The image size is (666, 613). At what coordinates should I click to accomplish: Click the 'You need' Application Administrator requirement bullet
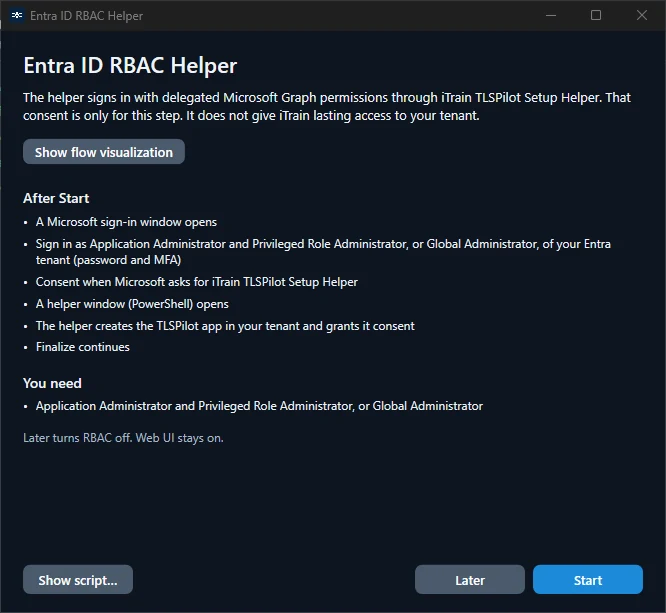click(x=259, y=406)
